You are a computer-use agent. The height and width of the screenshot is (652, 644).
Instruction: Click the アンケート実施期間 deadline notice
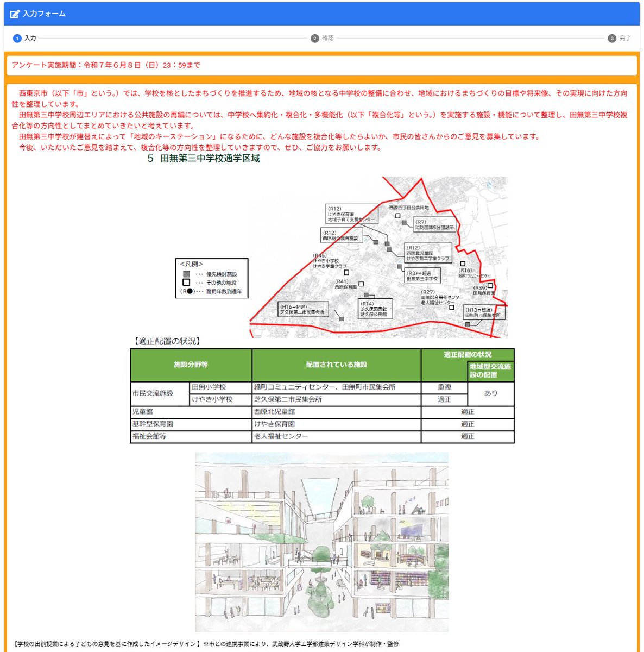106,65
